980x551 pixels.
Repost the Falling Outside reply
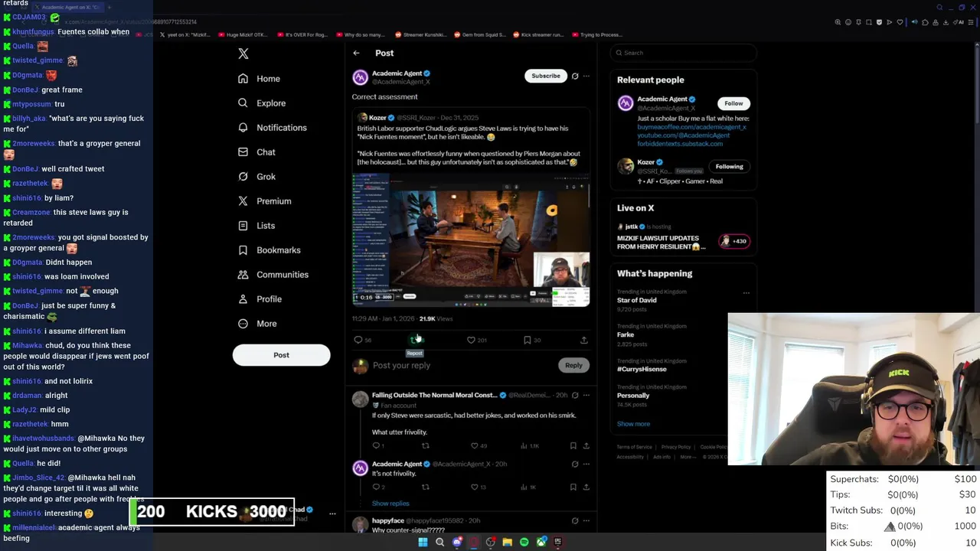click(425, 445)
